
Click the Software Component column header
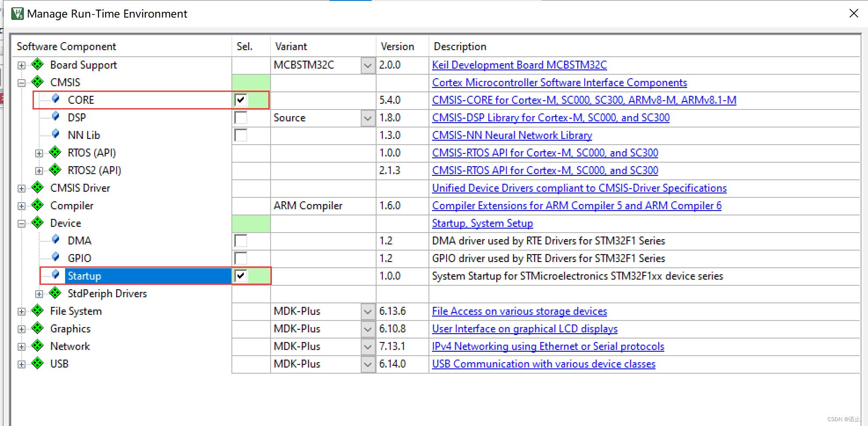pos(122,47)
